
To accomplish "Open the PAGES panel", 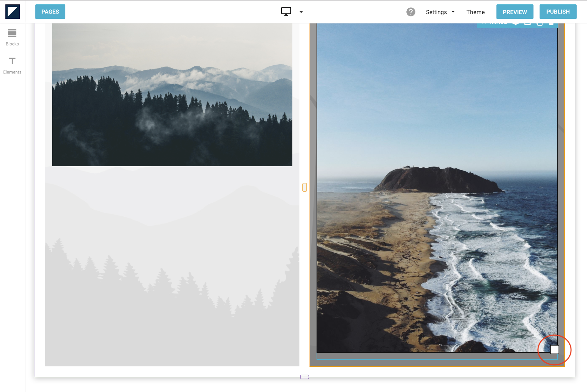I will click(x=50, y=12).
